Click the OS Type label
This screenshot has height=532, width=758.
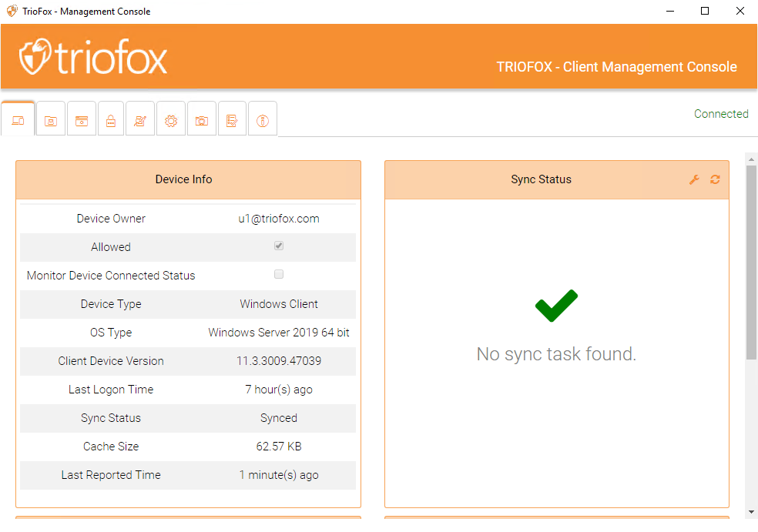[x=111, y=333]
